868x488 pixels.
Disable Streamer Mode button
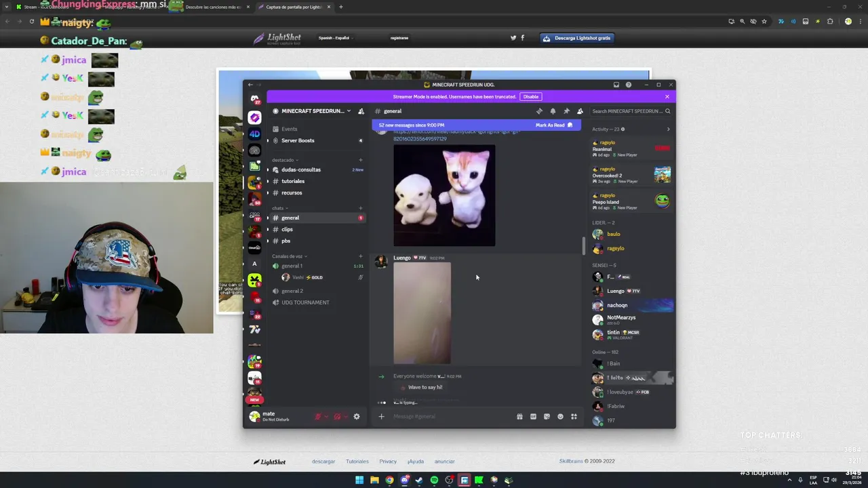point(530,97)
